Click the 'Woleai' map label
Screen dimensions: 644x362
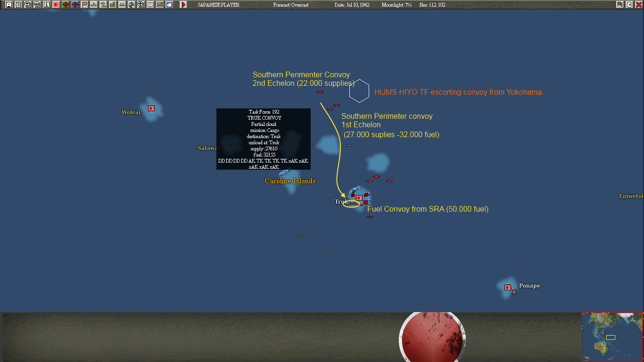pyautogui.click(x=131, y=112)
